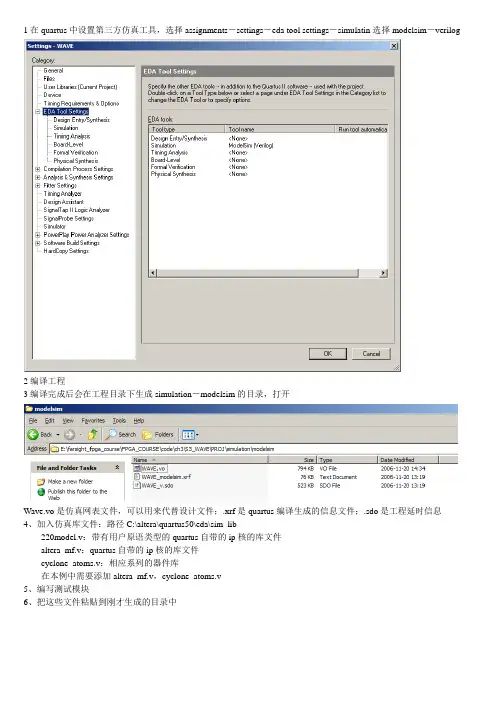This screenshot has width=496, height=702.
Task: Close the Settings - WAVE dialog
Action: [394, 46]
